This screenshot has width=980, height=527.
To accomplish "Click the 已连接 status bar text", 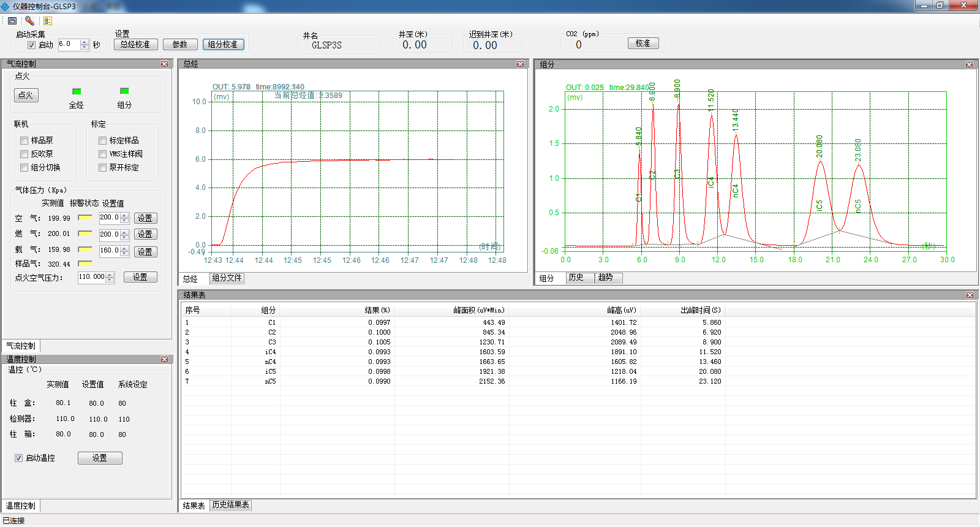I will 13,521.
